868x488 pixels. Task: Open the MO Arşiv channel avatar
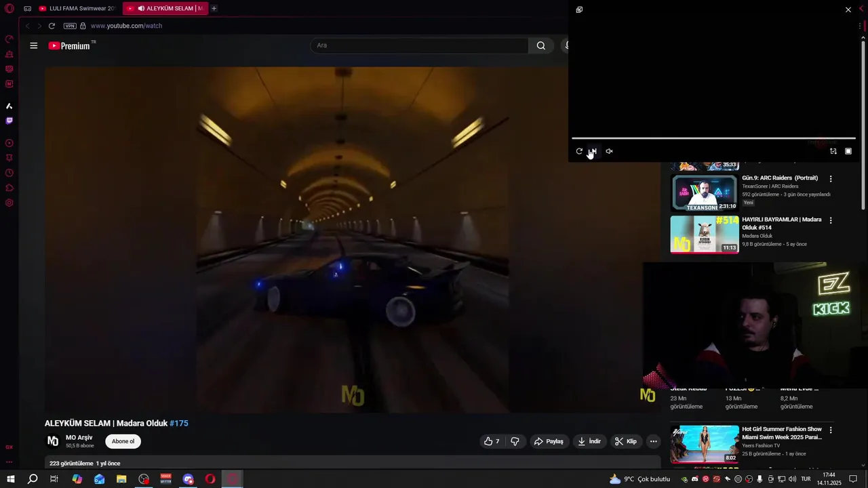pyautogui.click(x=53, y=441)
